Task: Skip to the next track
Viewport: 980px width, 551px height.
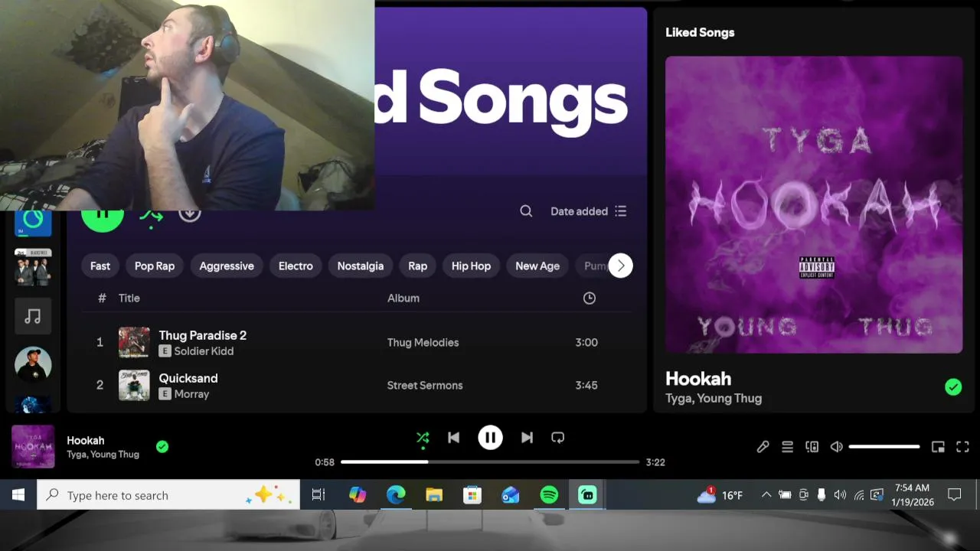Action: pos(527,438)
